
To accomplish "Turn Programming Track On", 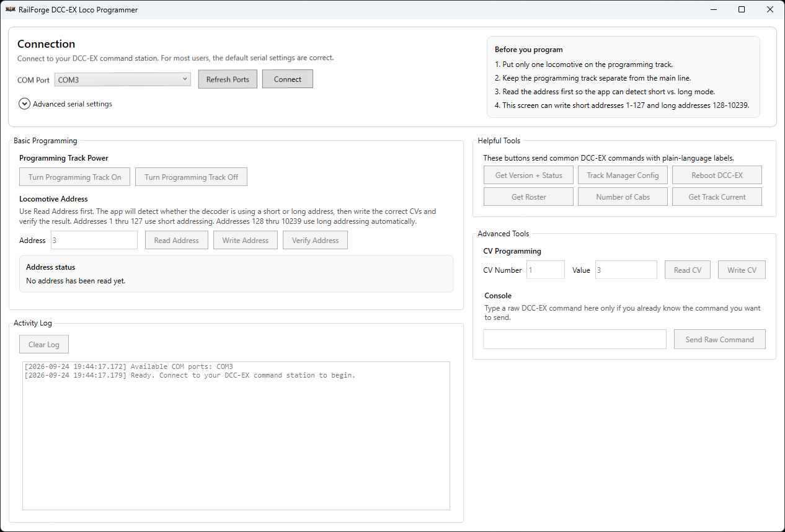I will tap(75, 177).
